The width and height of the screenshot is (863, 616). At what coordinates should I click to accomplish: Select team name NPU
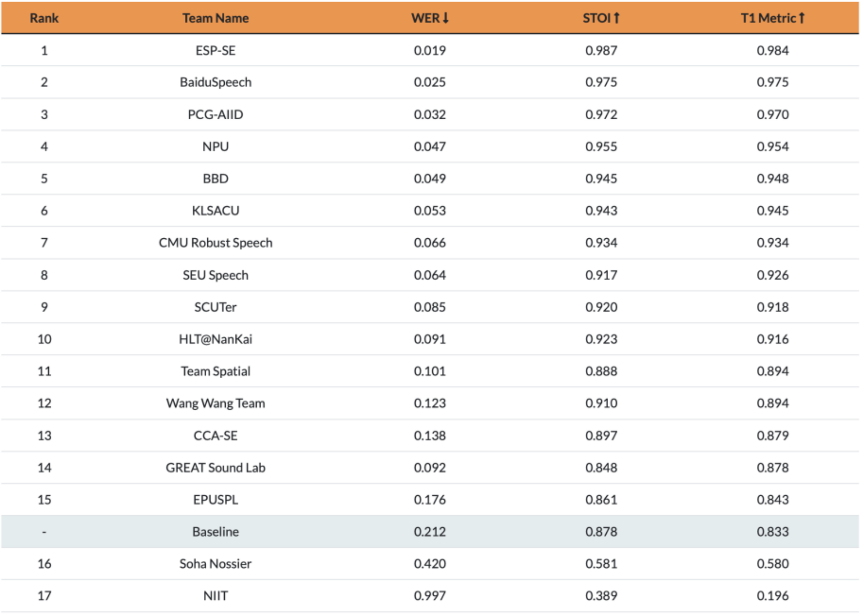(x=215, y=147)
